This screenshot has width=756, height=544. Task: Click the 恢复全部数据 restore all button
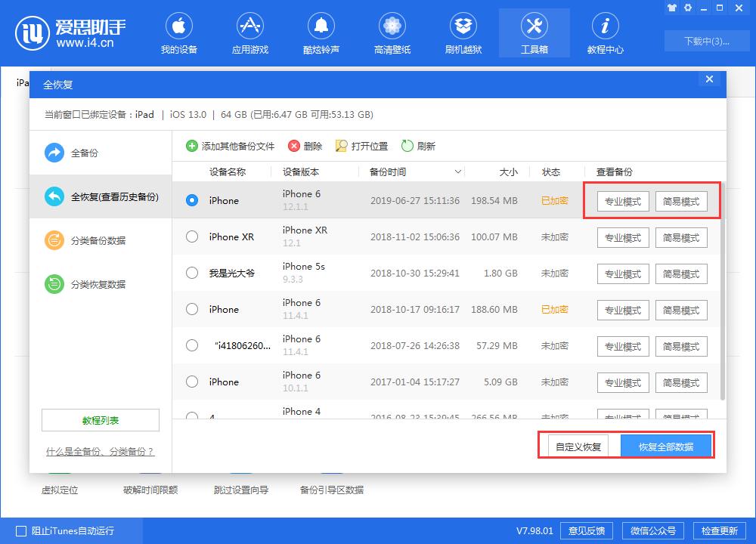(x=666, y=446)
